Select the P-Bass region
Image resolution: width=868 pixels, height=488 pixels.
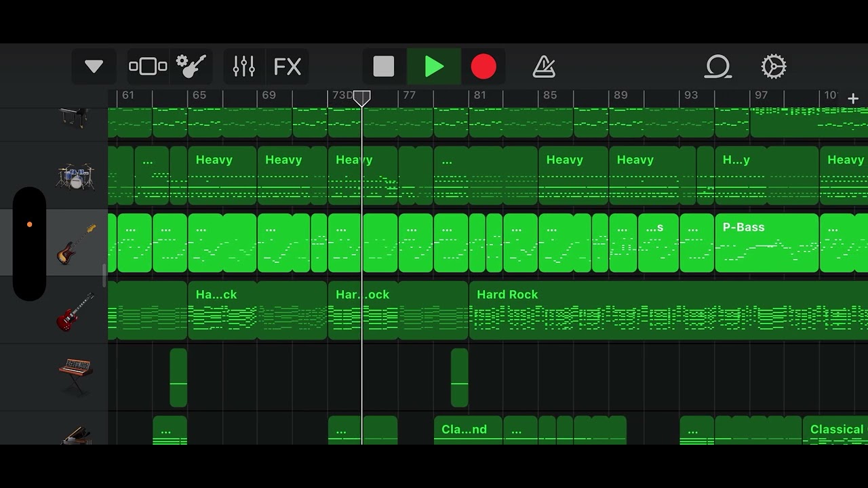coord(766,243)
